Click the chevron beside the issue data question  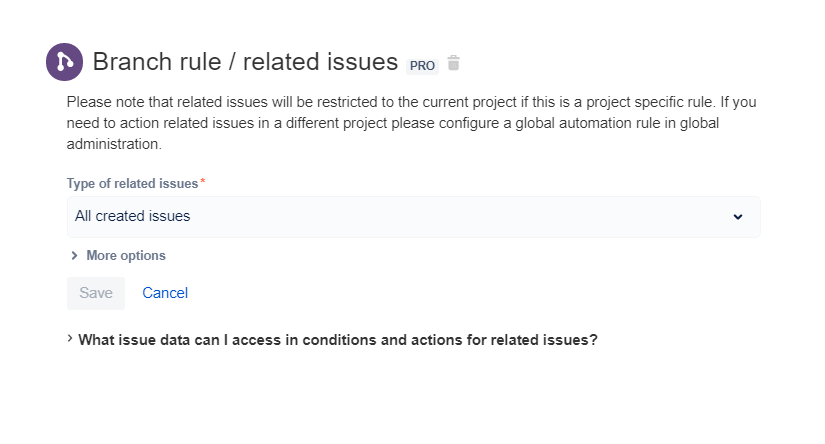pyautogui.click(x=70, y=339)
